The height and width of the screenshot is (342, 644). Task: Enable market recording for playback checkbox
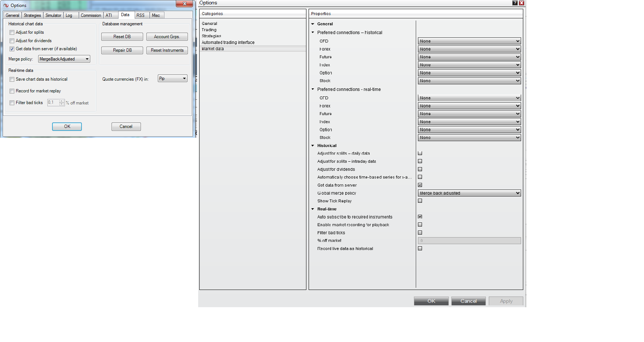tap(420, 225)
